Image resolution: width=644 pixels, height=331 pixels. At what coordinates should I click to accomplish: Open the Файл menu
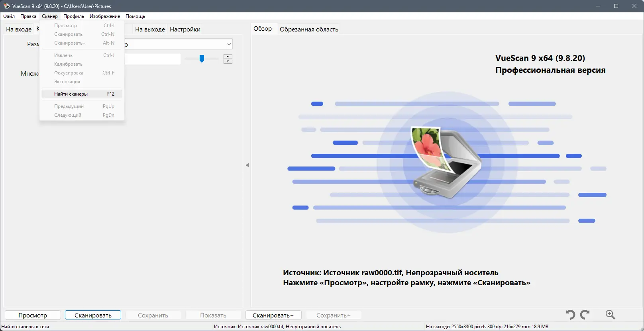9,16
